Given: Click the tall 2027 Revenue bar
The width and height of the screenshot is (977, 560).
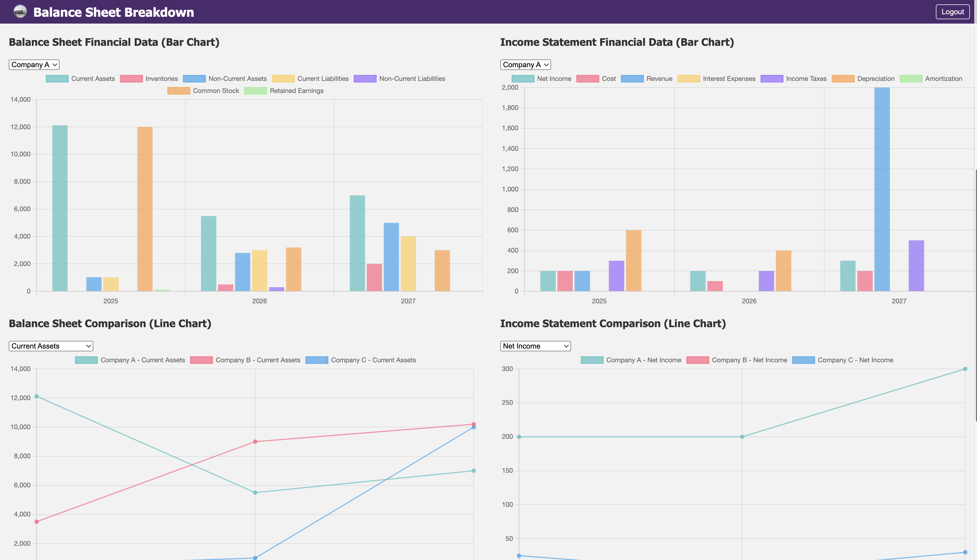Looking at the screenshot, I should tap(882, 188).
